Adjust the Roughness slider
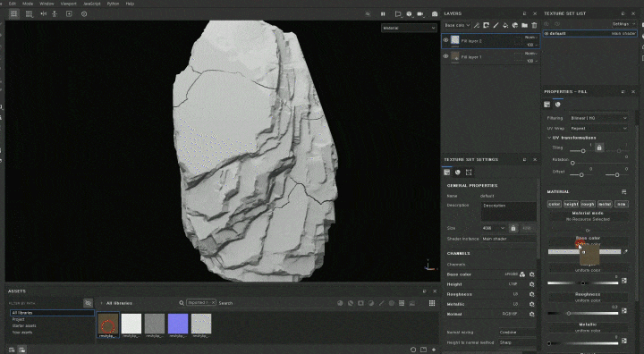 (x=583, y=314)
